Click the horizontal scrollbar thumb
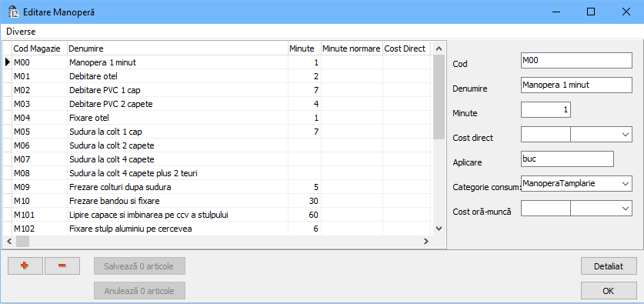The width and height of the screenshot is (644, 304). (x=22, y=242)
